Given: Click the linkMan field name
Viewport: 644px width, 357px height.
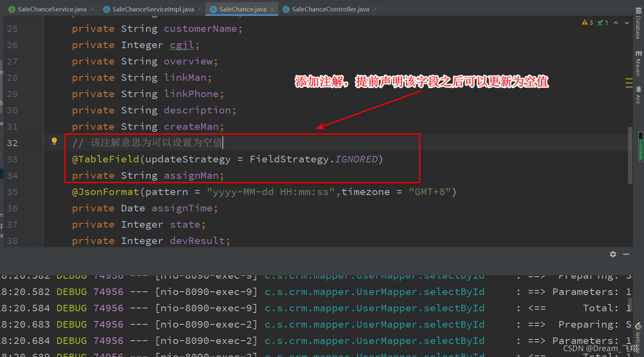Looking at the screenshot, I should pos(185,78).
